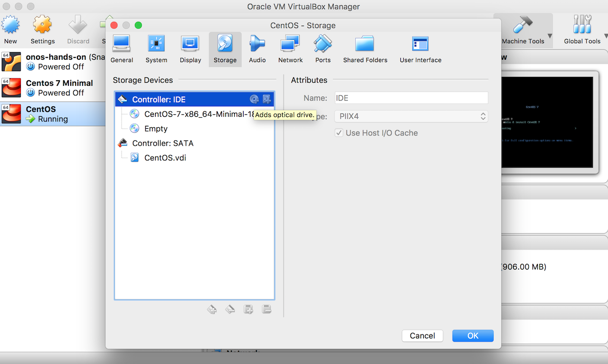Screen dimensions: 608x364
Task: Click the IDE controller icon
Action: [123, 99]
